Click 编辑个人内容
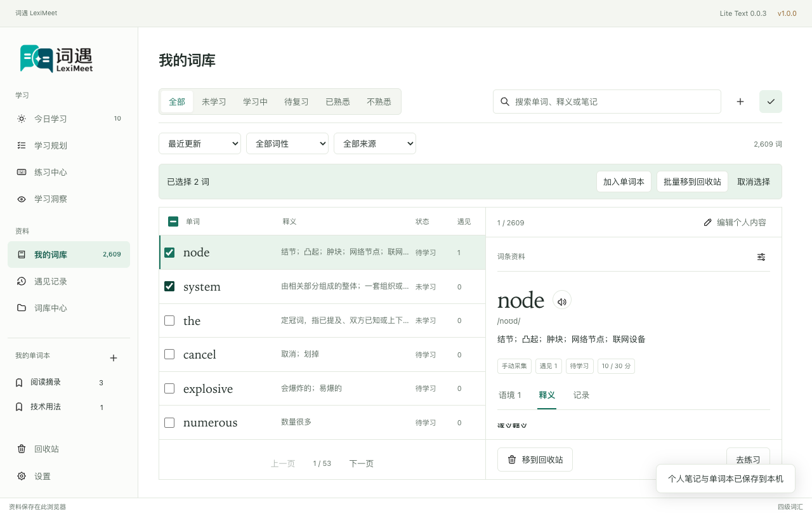The height and width of the screenshot is (516, 812). (x=735, y=223)
